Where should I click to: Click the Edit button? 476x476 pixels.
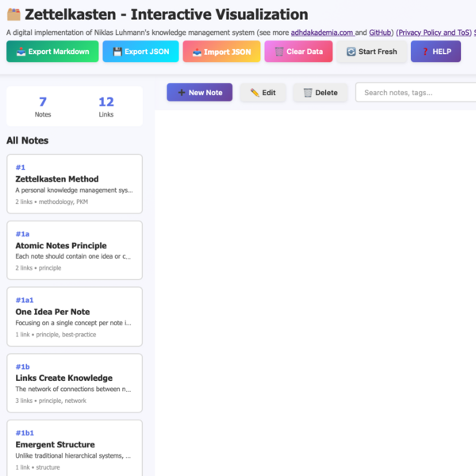tap(263, 92)
